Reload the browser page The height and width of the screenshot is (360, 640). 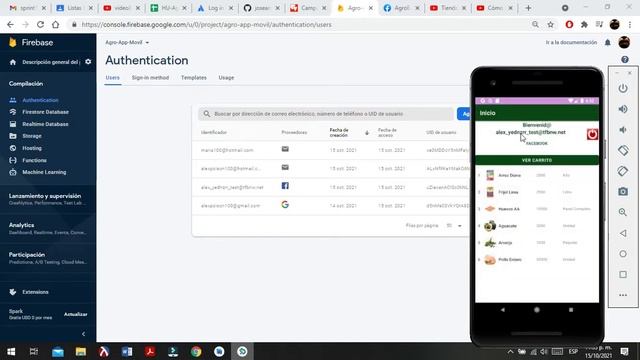click(x=40, y=24)
